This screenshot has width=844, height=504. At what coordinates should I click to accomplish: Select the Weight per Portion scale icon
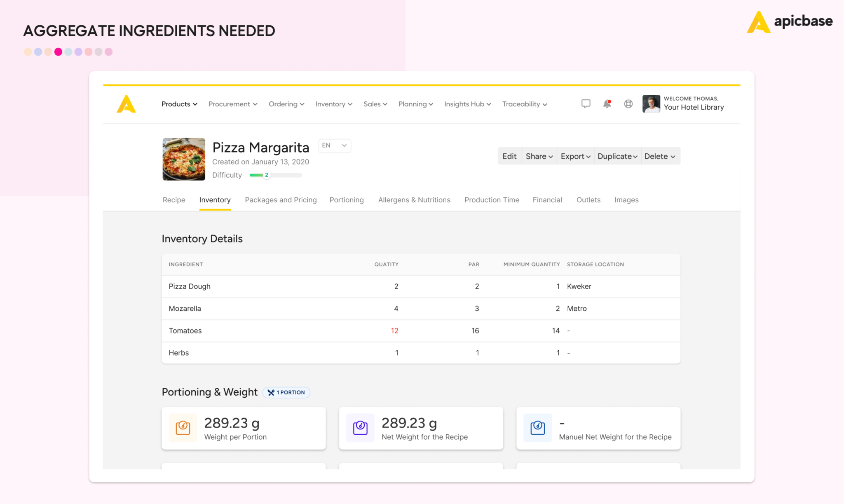click(x=183, y=428)
